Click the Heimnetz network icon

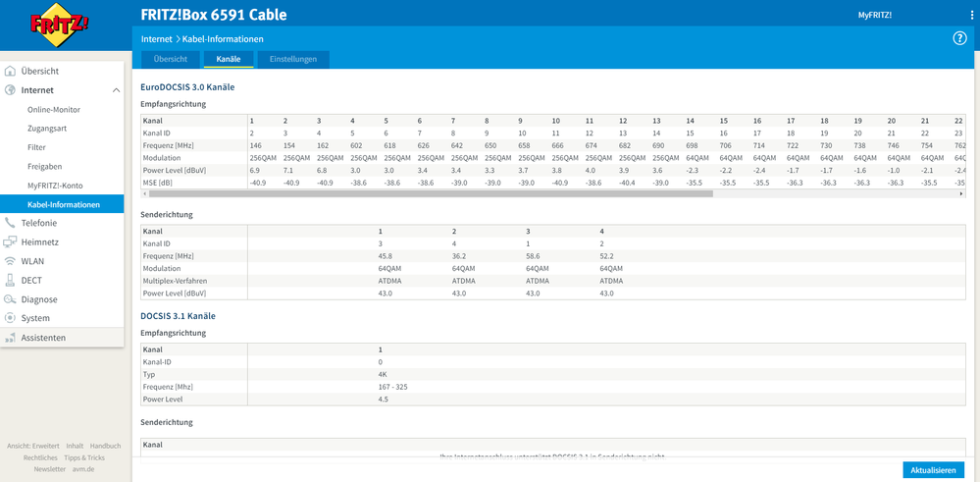pos(11,241)
